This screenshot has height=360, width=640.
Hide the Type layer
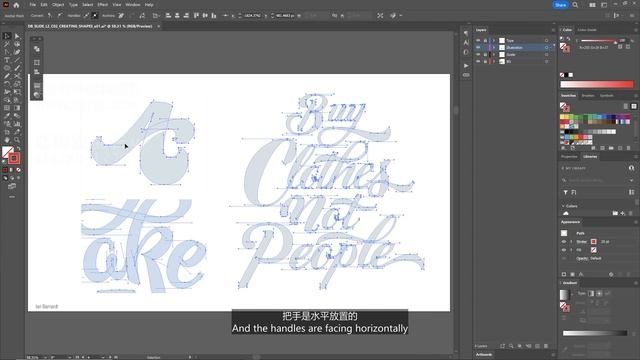click(478, 40)
